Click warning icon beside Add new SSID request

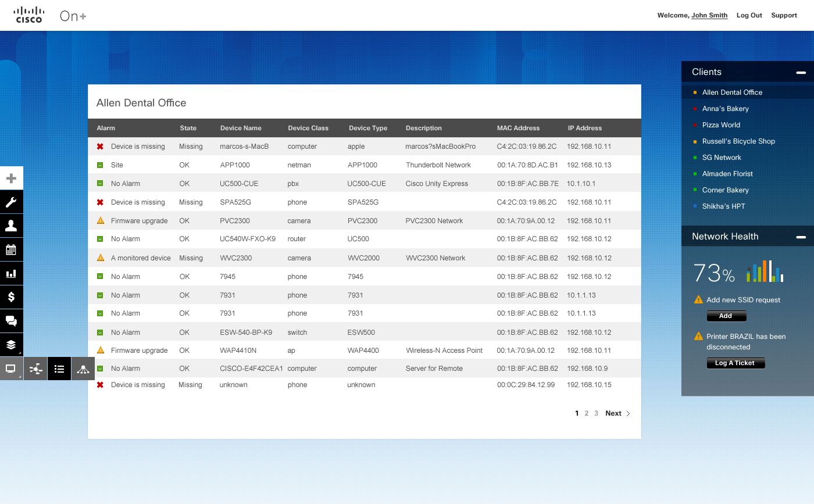(698, 299)
